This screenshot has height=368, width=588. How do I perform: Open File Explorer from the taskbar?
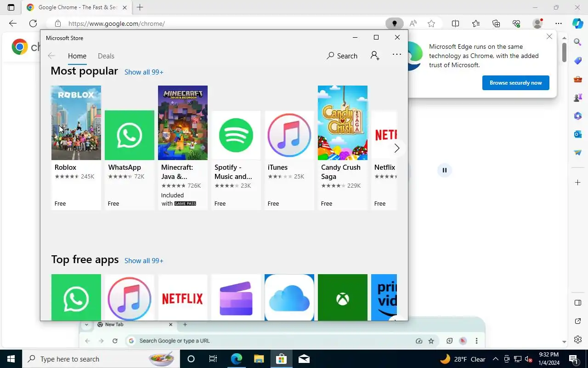point(259,359)
